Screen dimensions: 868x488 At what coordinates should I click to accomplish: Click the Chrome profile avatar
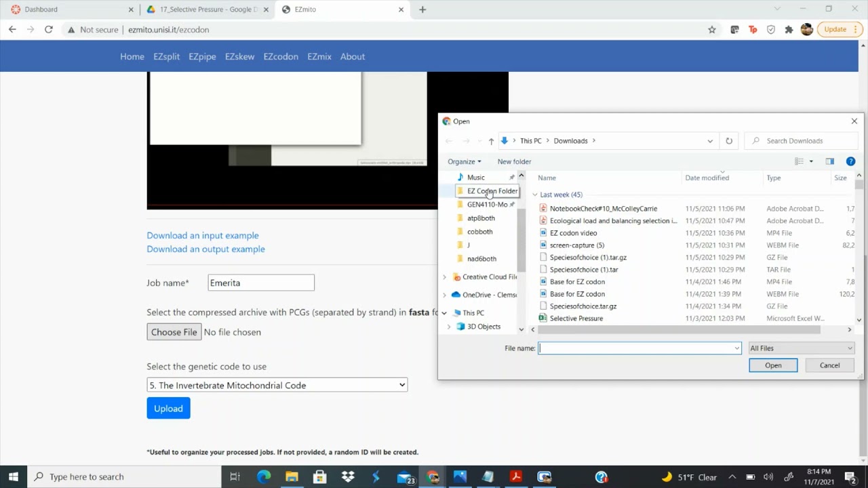coord(806,29)
